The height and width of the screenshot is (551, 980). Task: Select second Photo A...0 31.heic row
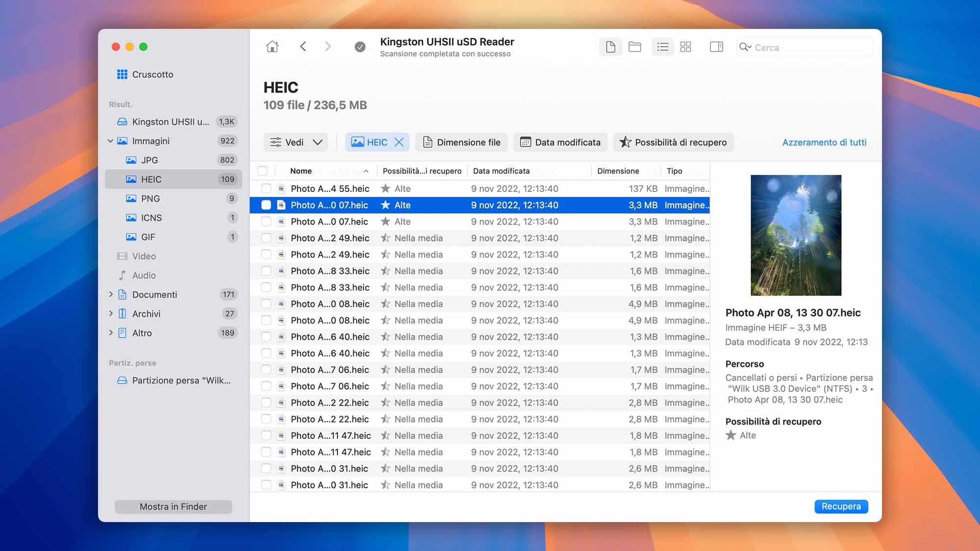tap(480, 485)
